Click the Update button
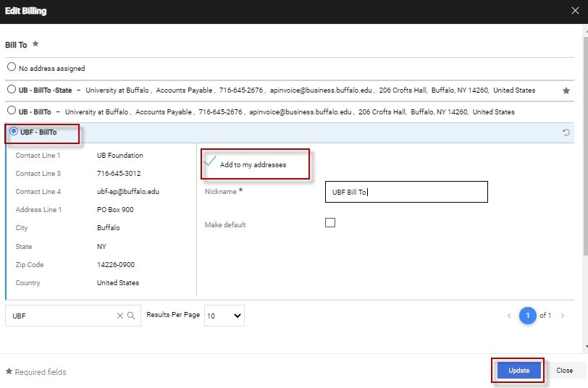Viewport: 588px width, 388px height. coord(518,370)
